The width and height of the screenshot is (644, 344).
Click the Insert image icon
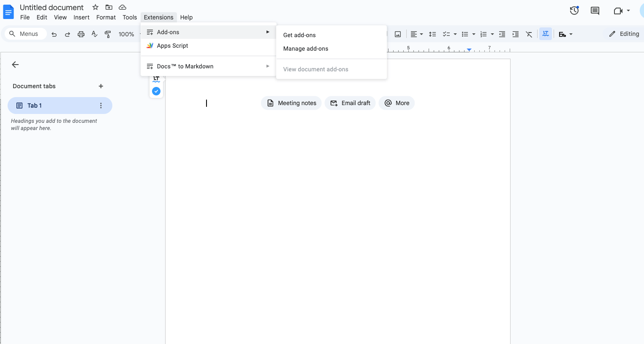tap(398, 34)
